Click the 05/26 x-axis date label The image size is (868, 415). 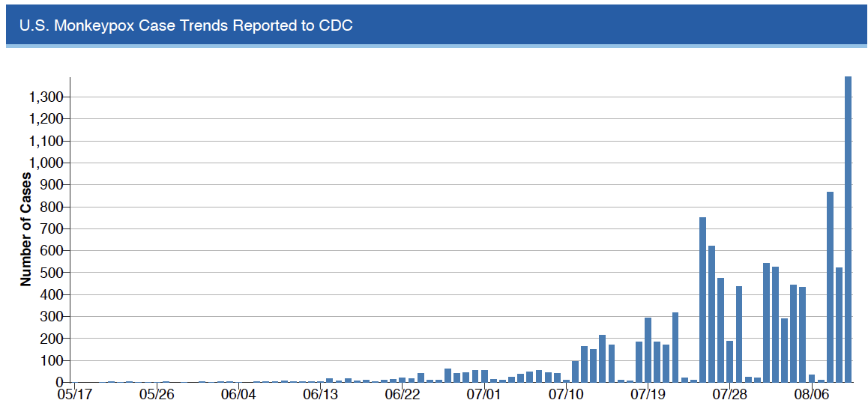pos(157,394)
